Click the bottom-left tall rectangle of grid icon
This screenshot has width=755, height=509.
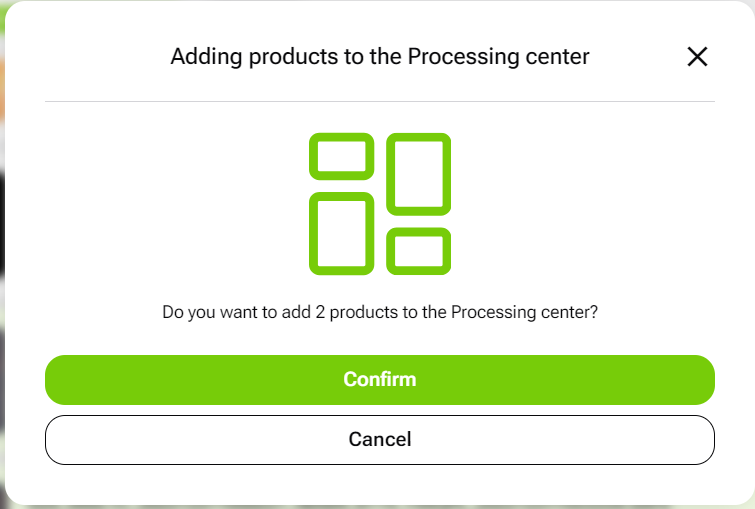pyautogui.click(x=341, y=233)
